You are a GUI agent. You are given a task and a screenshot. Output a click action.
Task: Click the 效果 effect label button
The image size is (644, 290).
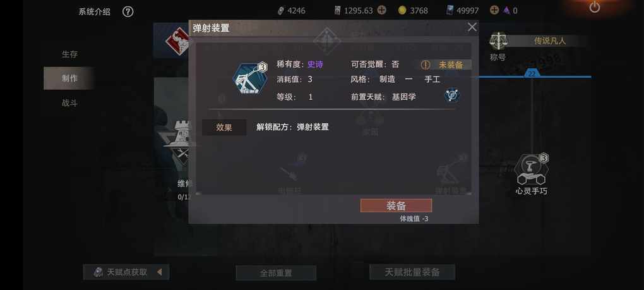pyautogui.click(x=224, y=128)
